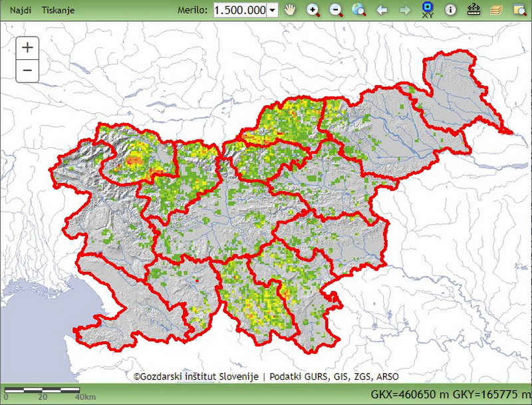
Task: Click the scale value field 1.500.000
Action: click(240, 10)
